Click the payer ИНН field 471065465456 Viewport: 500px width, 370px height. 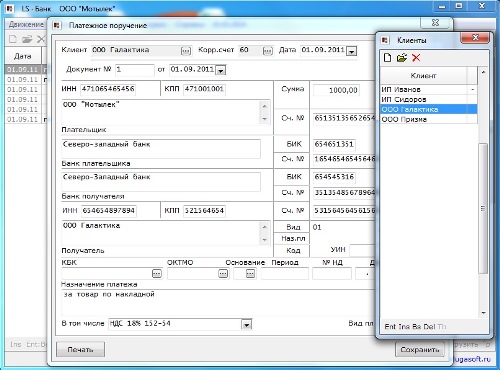(x=108, y=89)
